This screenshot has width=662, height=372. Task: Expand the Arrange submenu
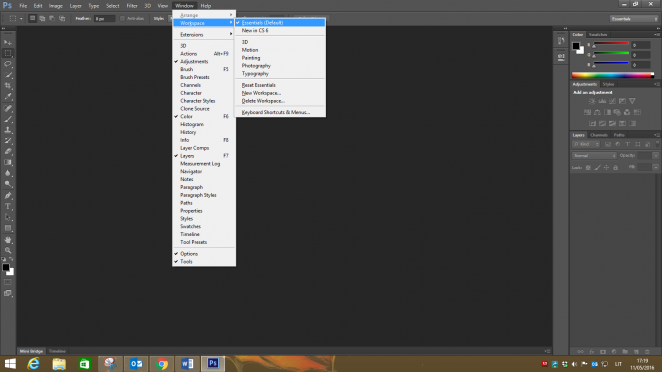click(204, 15)
